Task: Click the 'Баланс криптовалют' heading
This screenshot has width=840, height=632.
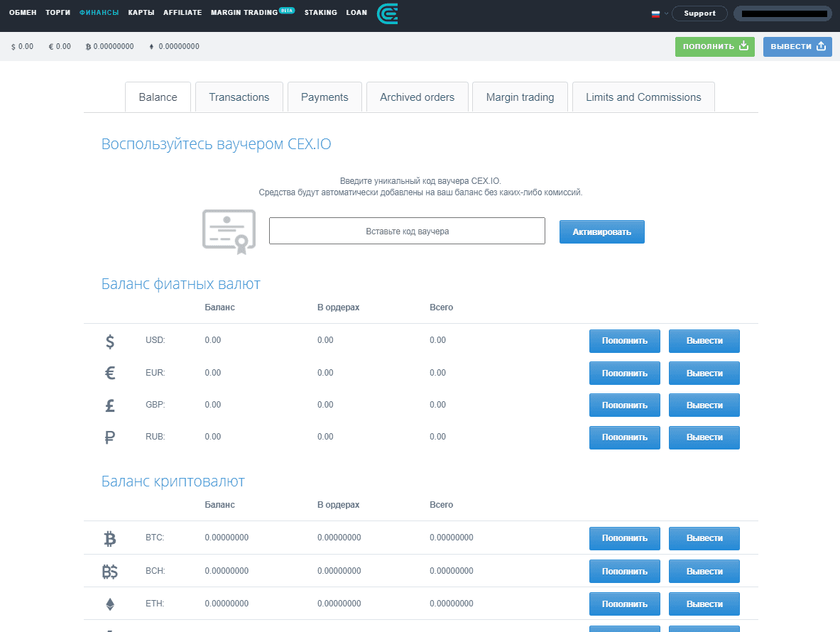Action: tap(173, 481)
